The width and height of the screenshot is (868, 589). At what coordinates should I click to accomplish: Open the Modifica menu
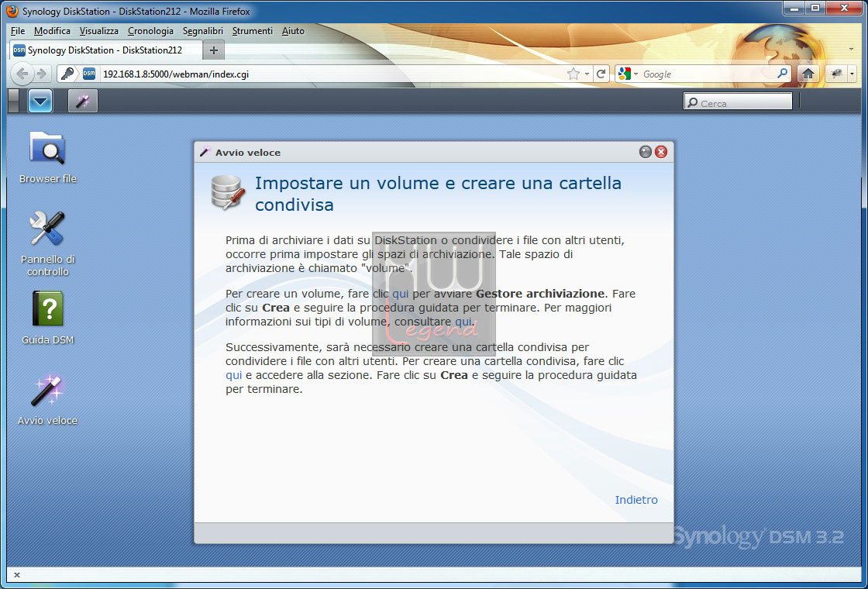(x=52, y=31)
